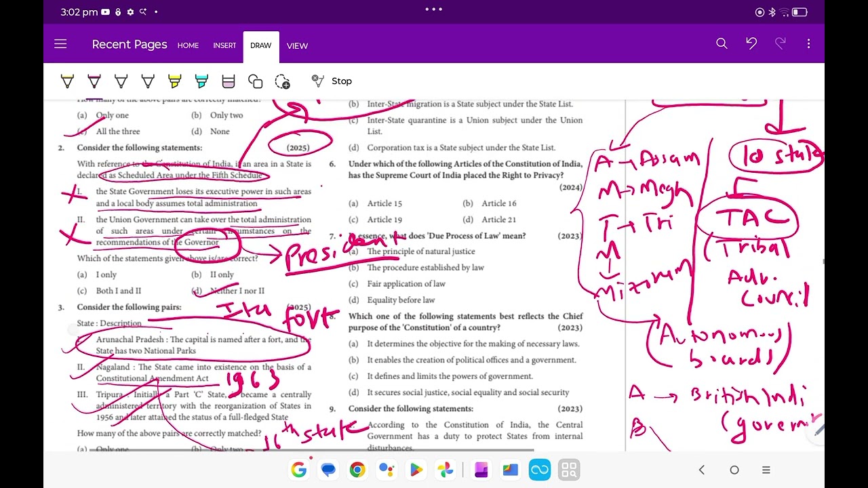Tap the Android back navigation button

(702, 470)
